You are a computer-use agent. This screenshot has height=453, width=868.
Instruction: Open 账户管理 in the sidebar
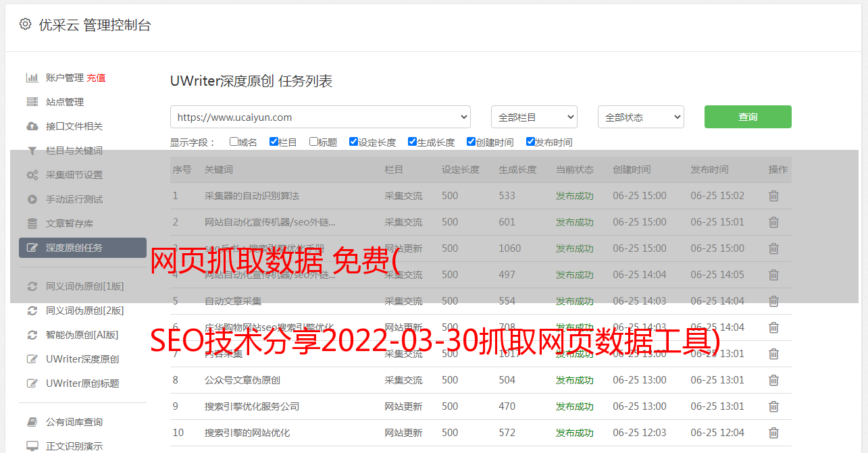pyautogui.click(x=65, y=78)
